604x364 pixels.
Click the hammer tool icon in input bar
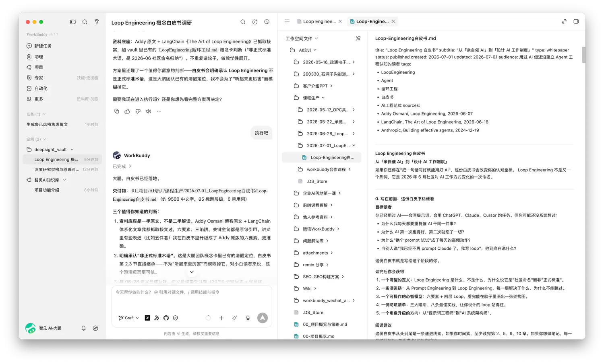(157, 318)
